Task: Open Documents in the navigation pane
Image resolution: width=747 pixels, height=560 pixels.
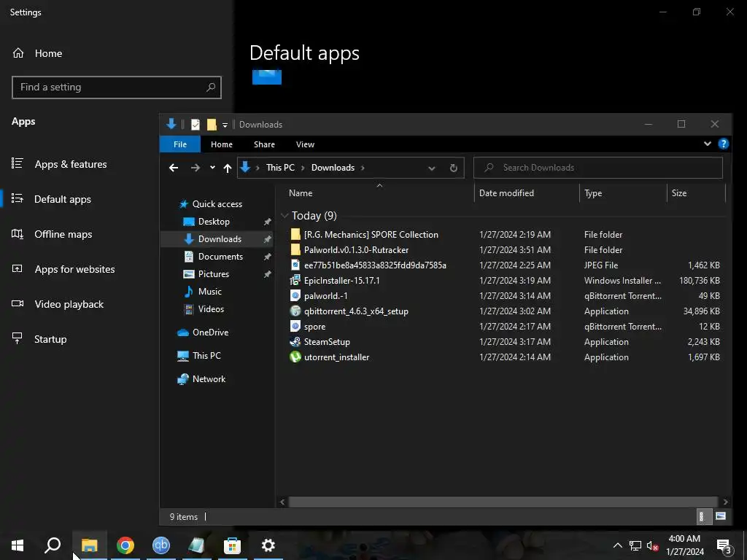Action: point(220,257)
